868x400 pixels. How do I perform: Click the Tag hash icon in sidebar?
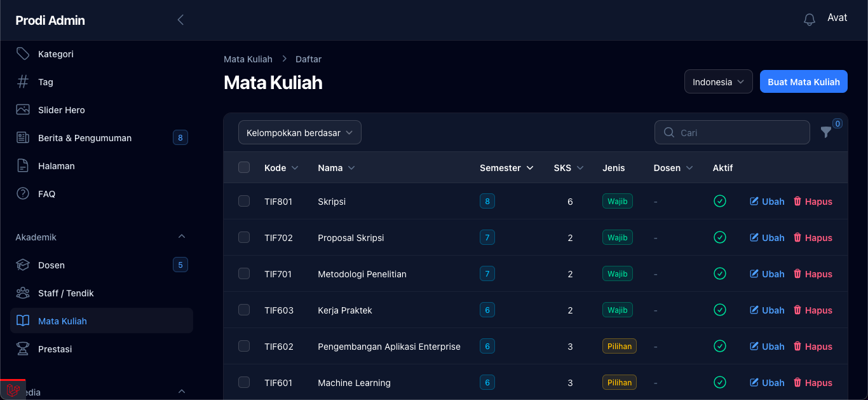pyautogui.click(x=23, y=82)
